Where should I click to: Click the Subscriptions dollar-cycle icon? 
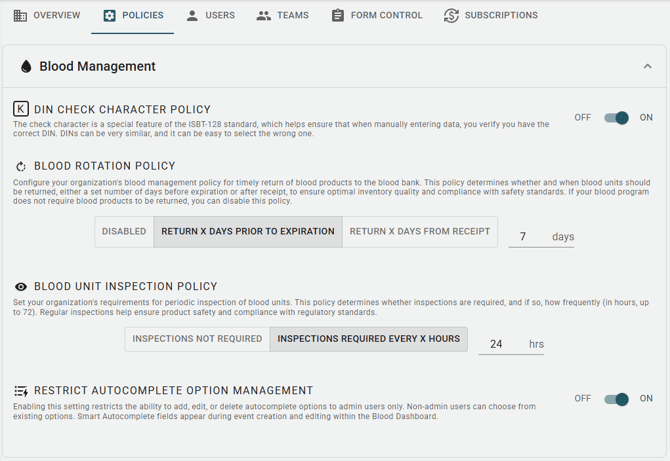pyautogui.click(x=451, y=16)
